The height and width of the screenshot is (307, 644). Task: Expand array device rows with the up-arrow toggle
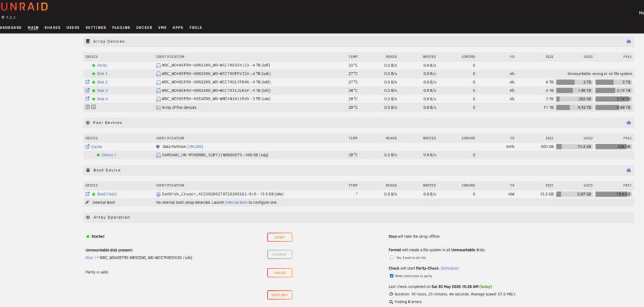point(93,107)
